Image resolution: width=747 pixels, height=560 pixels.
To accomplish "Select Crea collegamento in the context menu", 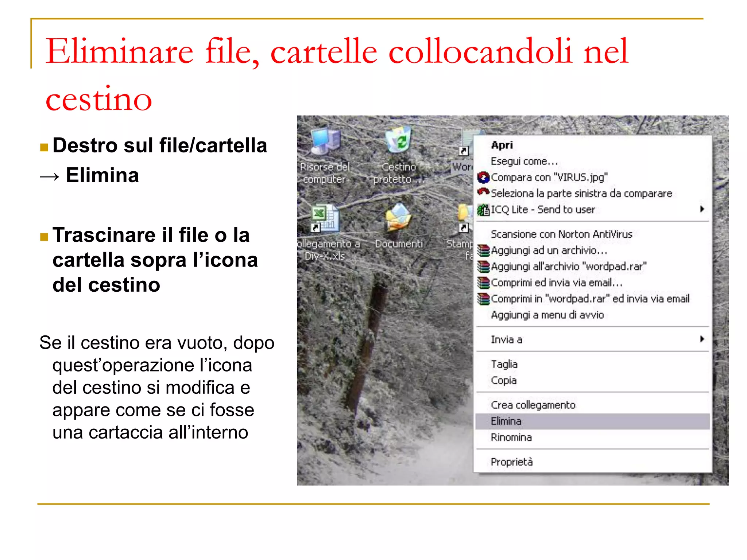I will coord(593,405).
